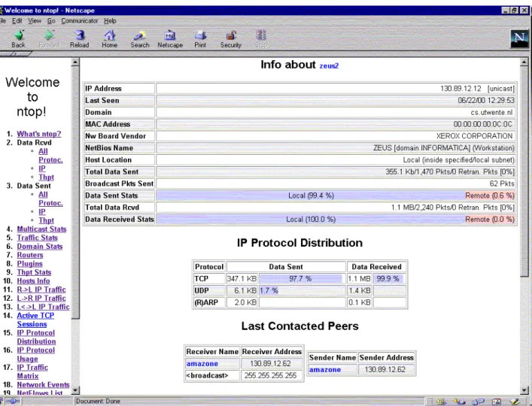
Task: Open the IP link under Data Sent
Action: [41, 212]
